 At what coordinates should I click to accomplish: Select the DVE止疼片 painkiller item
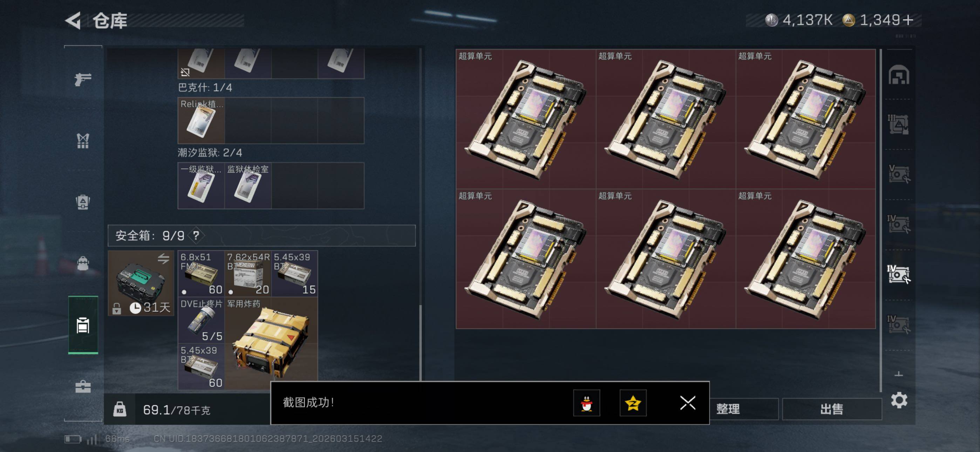pos(202,320)
